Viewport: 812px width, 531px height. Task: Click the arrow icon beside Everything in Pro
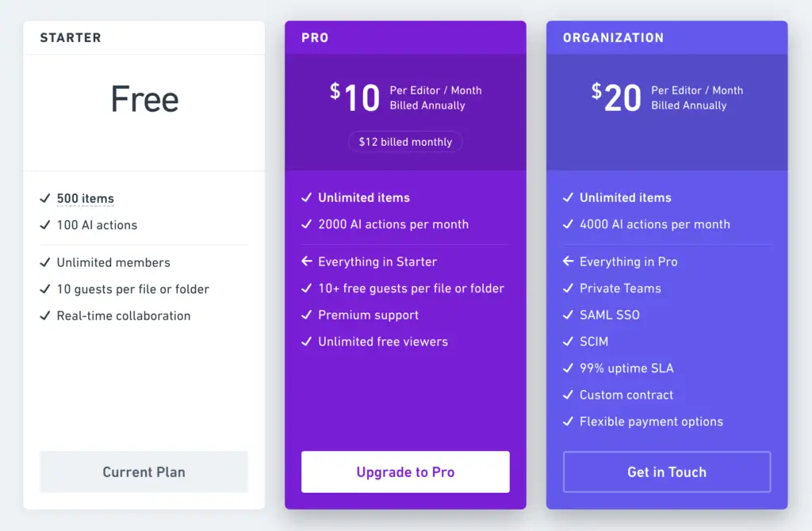pyautogui.click(x=568, y=261)
